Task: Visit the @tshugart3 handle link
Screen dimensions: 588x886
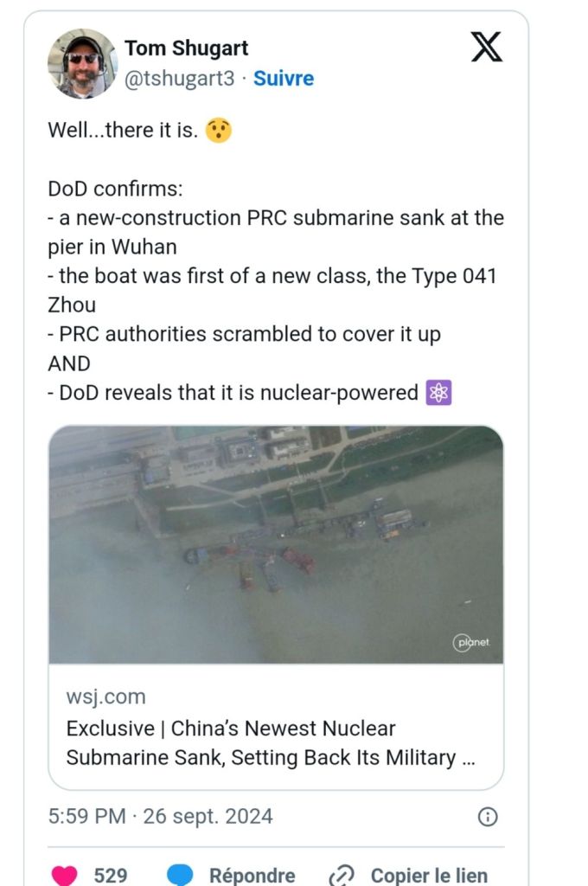Action: pos(179,78)
